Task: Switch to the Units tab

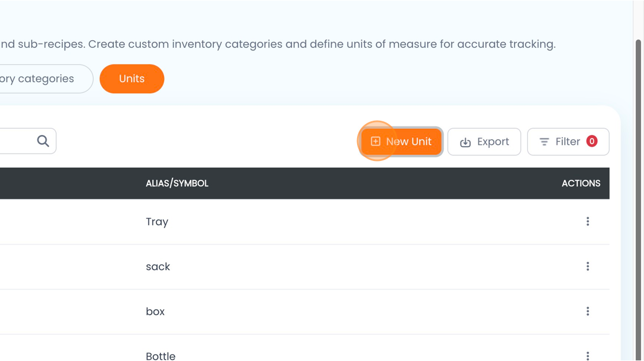Action: [x=132, y=78]
